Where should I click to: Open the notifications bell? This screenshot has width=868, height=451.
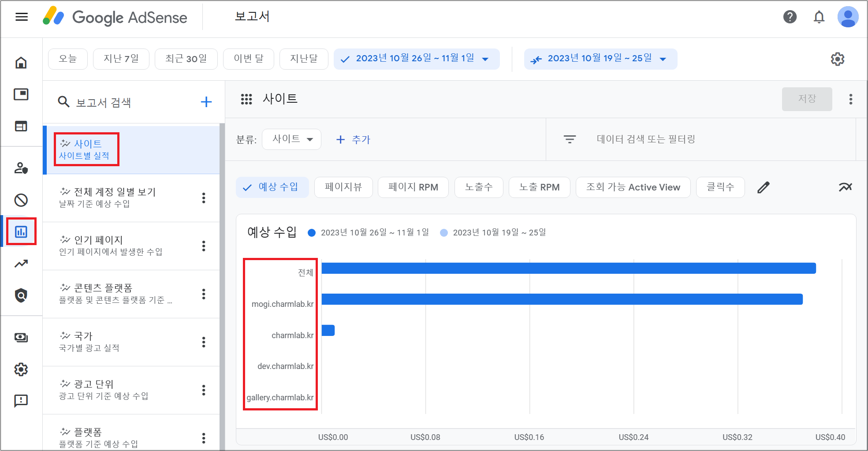click(x=819, y=17)
